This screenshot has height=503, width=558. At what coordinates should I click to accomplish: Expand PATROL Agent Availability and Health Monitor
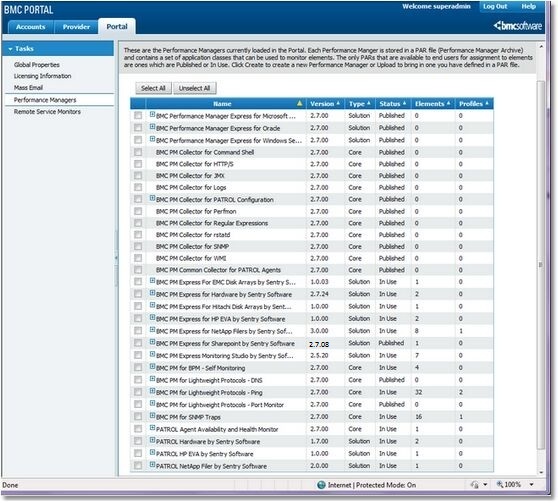[152, 428]
